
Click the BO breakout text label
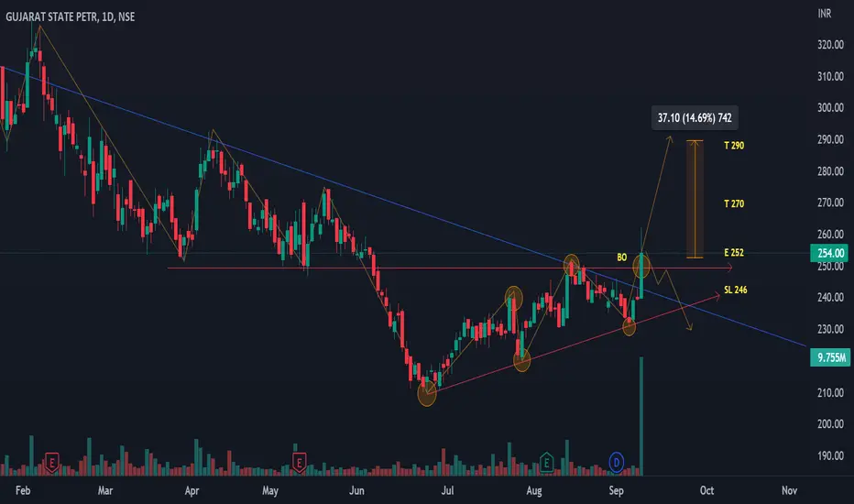click(x=621, y=257)
